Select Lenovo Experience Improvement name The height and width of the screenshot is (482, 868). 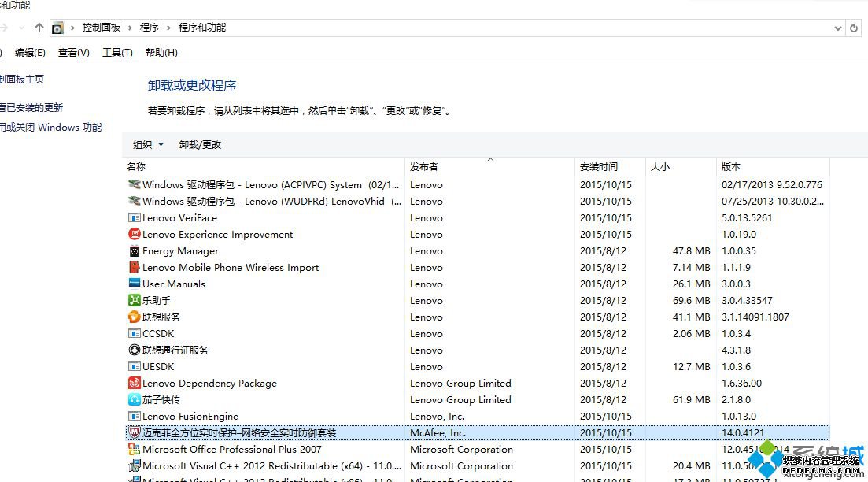217,235
